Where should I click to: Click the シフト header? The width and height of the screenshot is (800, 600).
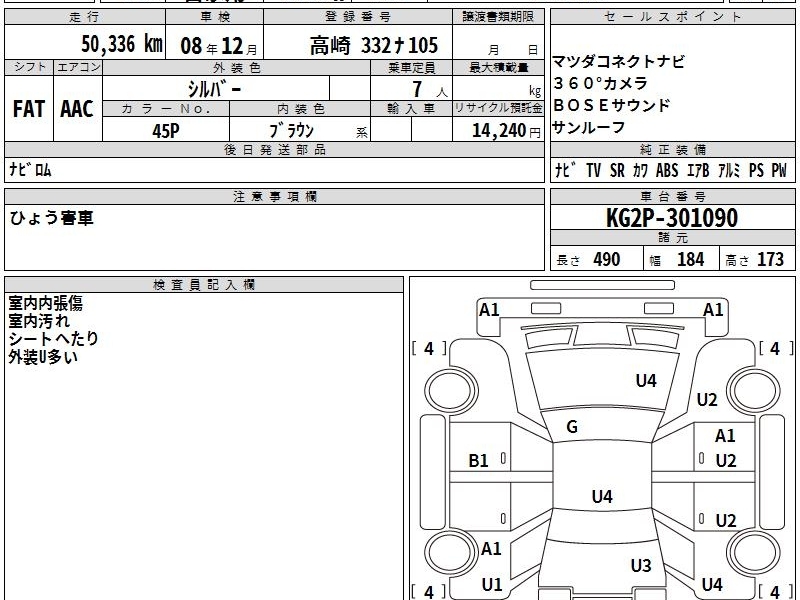(30, 67)
